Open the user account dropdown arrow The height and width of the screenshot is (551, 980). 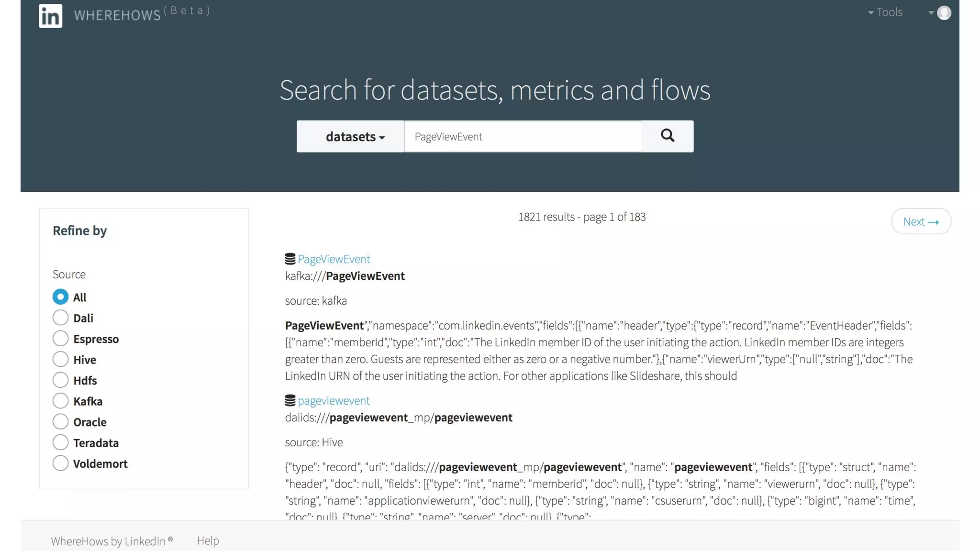point(931,13)
